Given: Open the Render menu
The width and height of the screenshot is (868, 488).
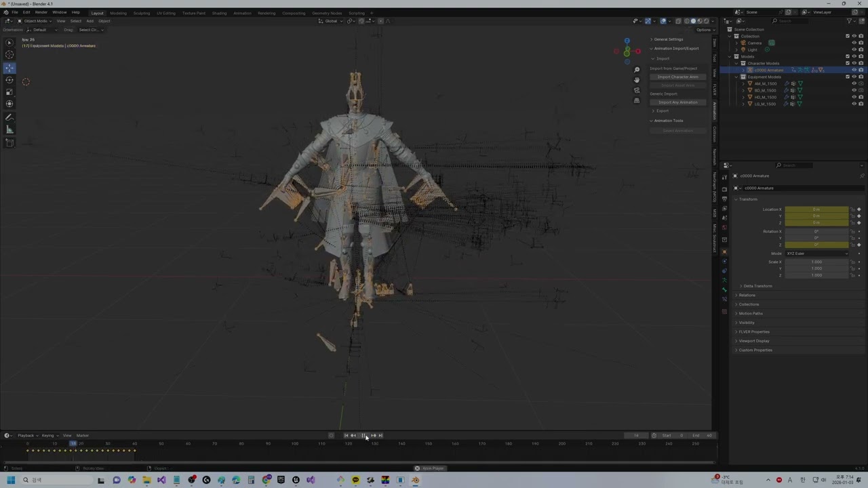Looking at the screenshot, I should [x=41, y=12].
